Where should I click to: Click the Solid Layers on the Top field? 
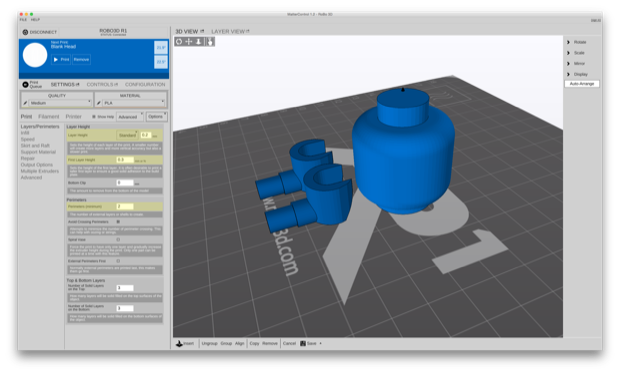coord(125,288)
